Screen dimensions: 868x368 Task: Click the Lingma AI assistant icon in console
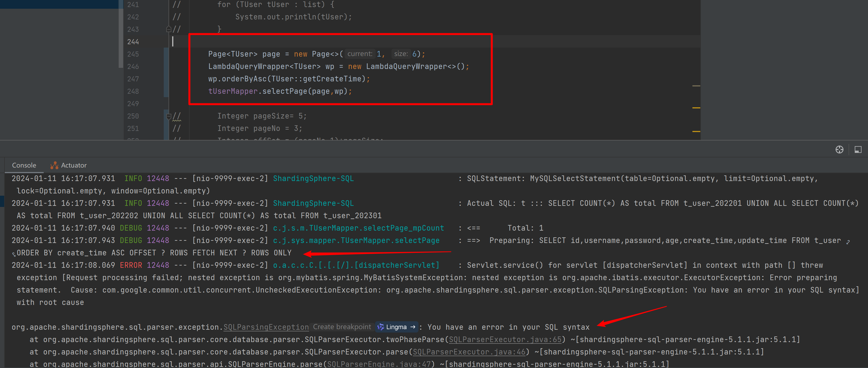[x=380, y=327]
